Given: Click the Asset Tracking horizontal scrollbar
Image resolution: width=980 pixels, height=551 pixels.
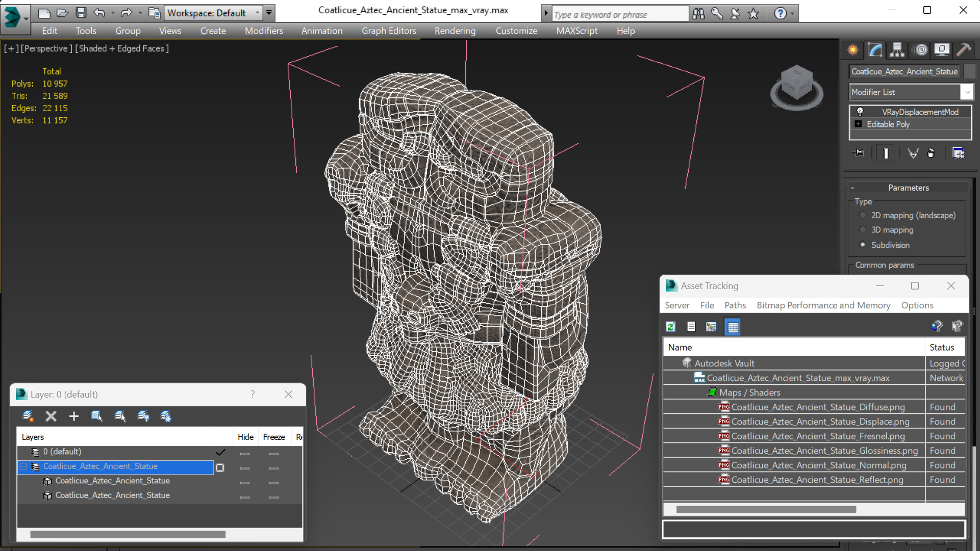Looking at the screenshot, I should click(766, 509).
